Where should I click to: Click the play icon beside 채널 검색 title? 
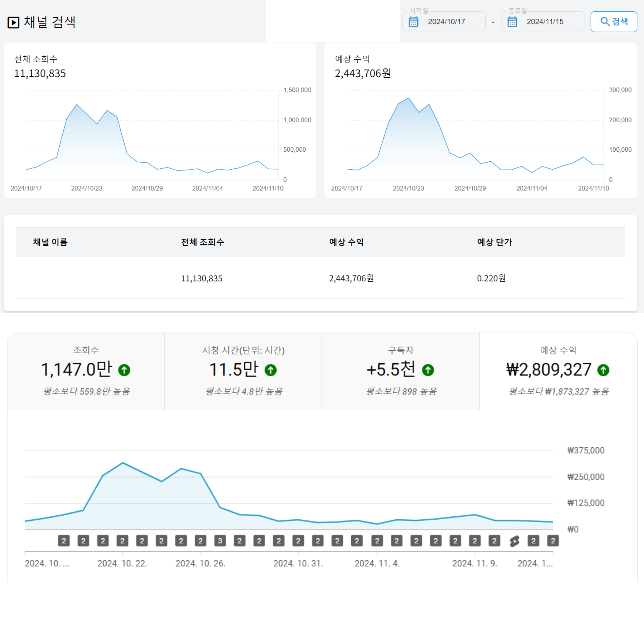(13, 23)
